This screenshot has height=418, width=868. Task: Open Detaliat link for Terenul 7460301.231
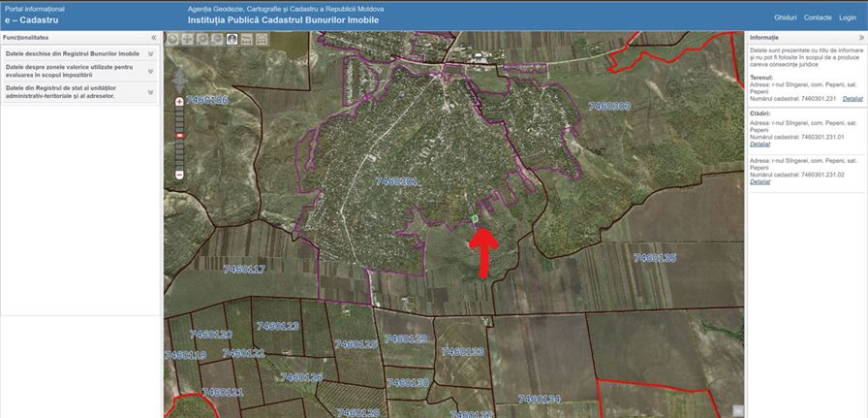(852, 99)
